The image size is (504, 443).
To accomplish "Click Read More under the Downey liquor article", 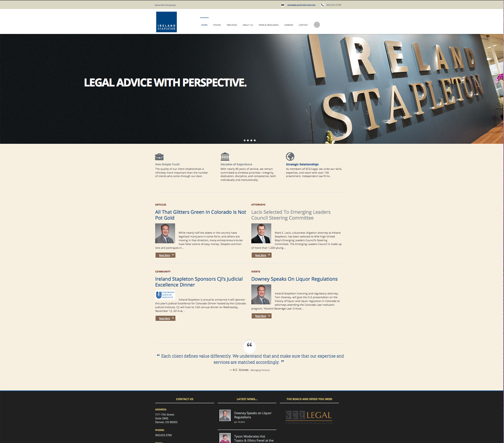I will pyautogui.click(x=261, y=316).
